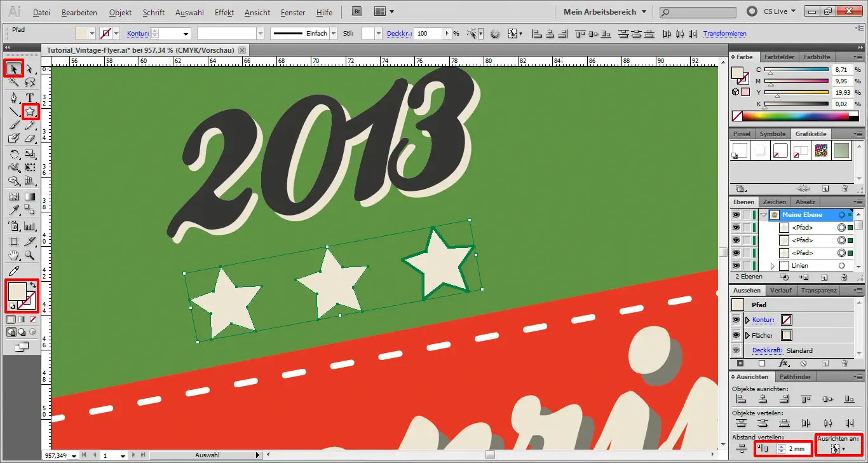The height and width of the screenshot is (463, 868).
Task: Expand the Linien layer group
Action: tap(773, 266)
